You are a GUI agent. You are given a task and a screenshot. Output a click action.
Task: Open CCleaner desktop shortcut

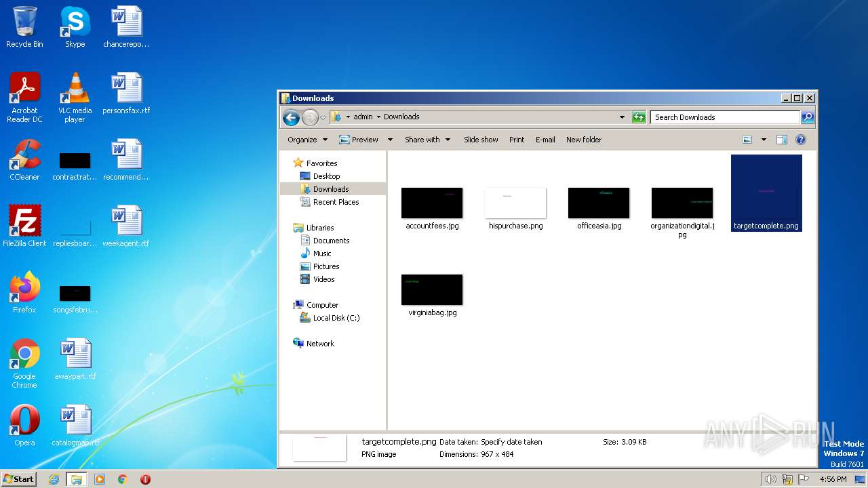coord(24,160)
